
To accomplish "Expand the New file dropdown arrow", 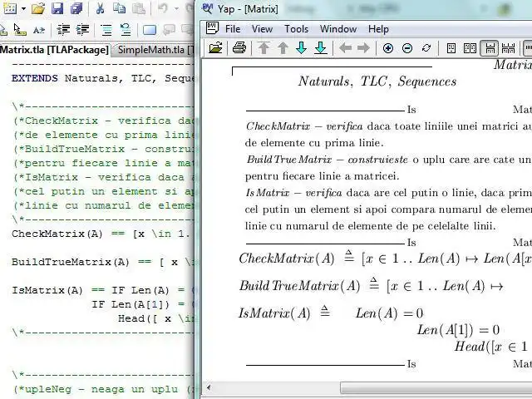I will (x=23, y=8).
